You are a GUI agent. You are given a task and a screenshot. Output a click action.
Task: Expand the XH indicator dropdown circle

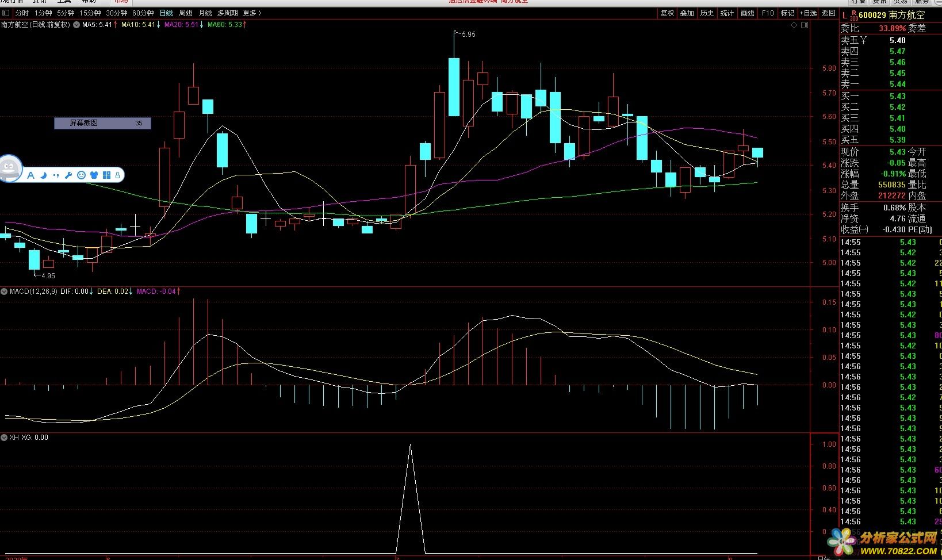tap(5, 438)
